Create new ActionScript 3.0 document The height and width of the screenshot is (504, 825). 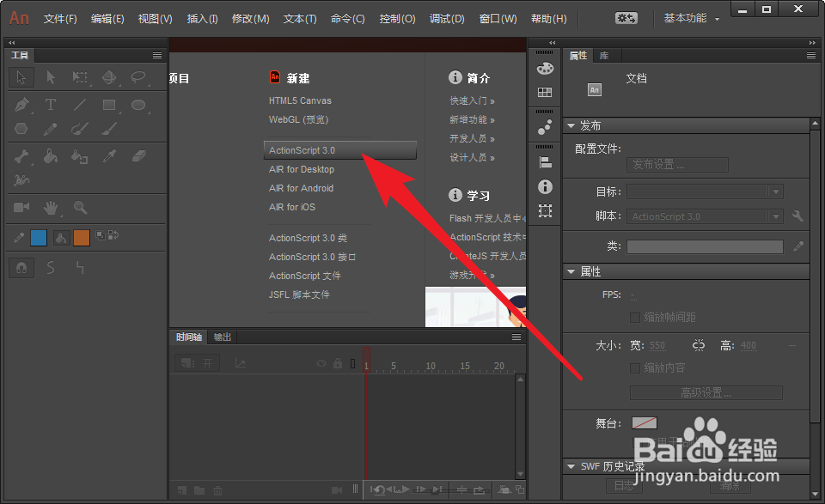click(340, 150)
